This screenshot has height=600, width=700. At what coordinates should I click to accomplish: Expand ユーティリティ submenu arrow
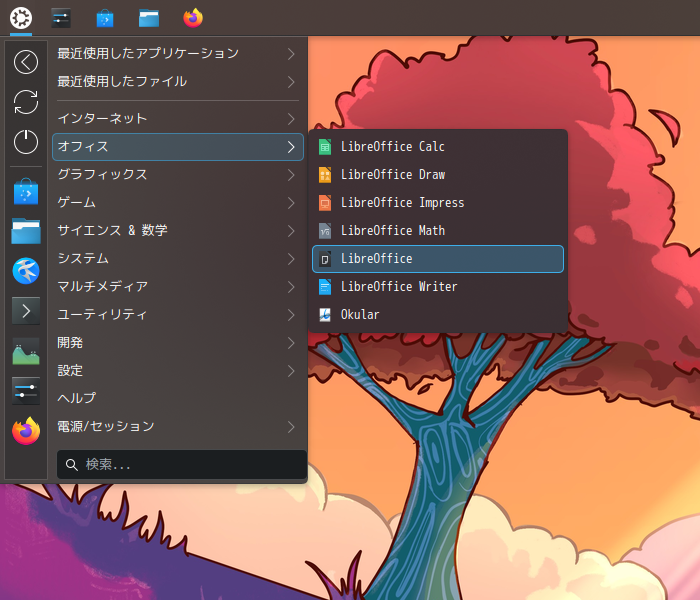291,315
